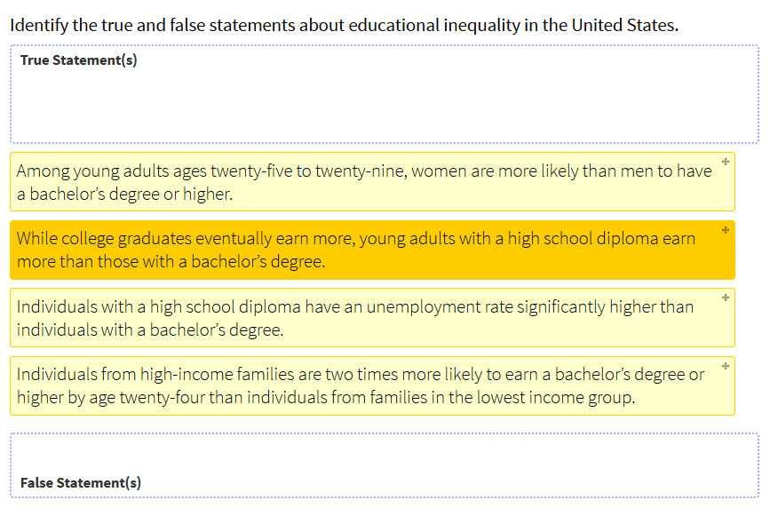Click the empty False Statement(s) drop zone
This screenshot has height=532, width=778.
[x=385, y=456]
